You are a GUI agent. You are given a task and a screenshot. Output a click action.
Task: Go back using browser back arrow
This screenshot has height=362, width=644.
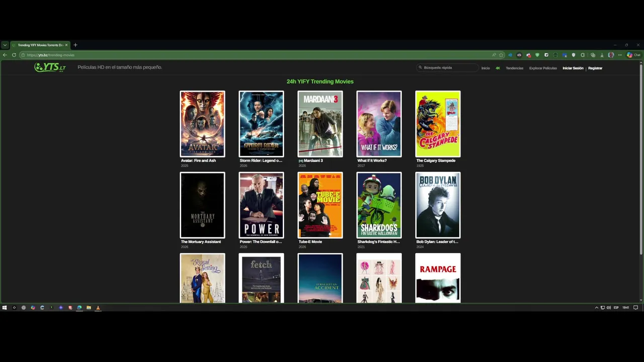(x=5, y=55)
